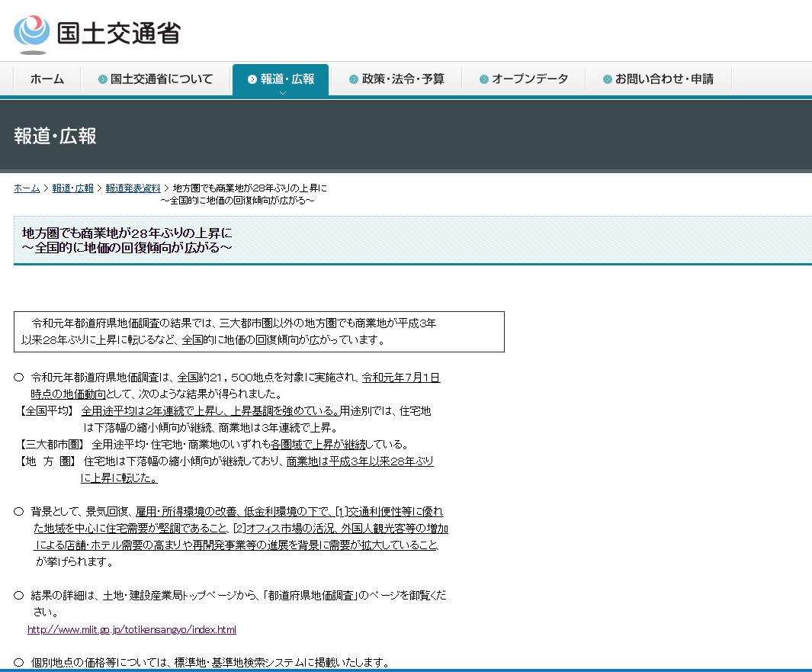Screen dimensions: 812x672
Task: Click the 報道・広報 breadcrumb link
Action: coord(72,188)
